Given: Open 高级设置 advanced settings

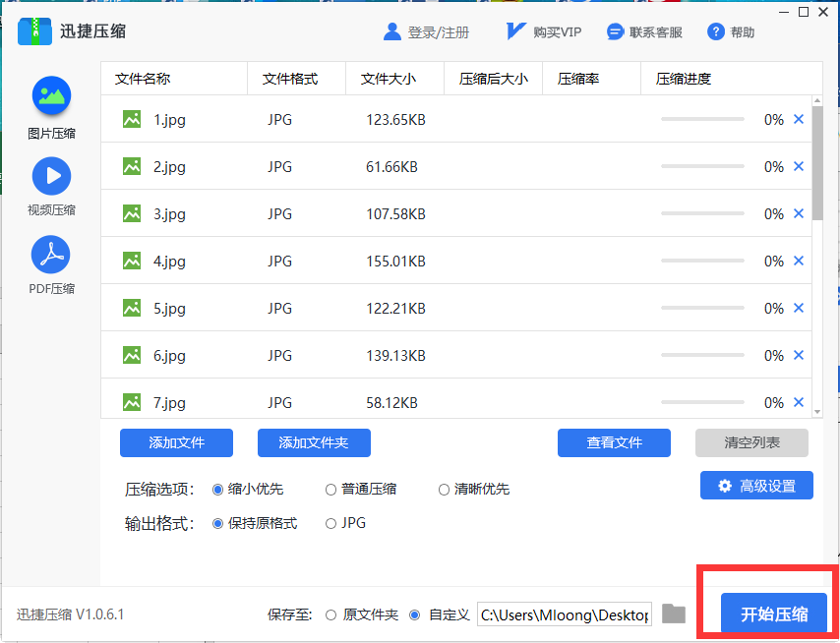Looking at the screenshot, I should click(x=756, y=486).
